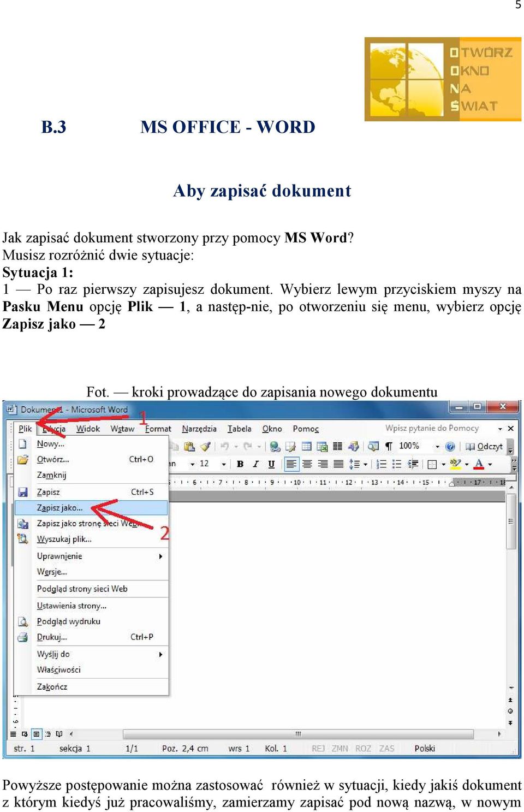Switch to Reading Layout view icon
Viewport: 524px width, 812px height.
[59, 734]
